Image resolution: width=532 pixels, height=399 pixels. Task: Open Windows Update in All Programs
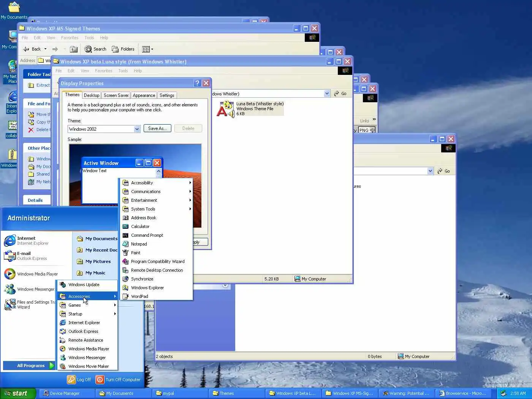[87, 285]
